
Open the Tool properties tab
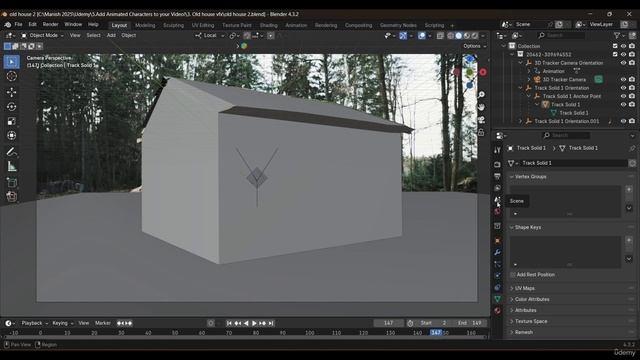pyautogui.click(x=497, y=150)
